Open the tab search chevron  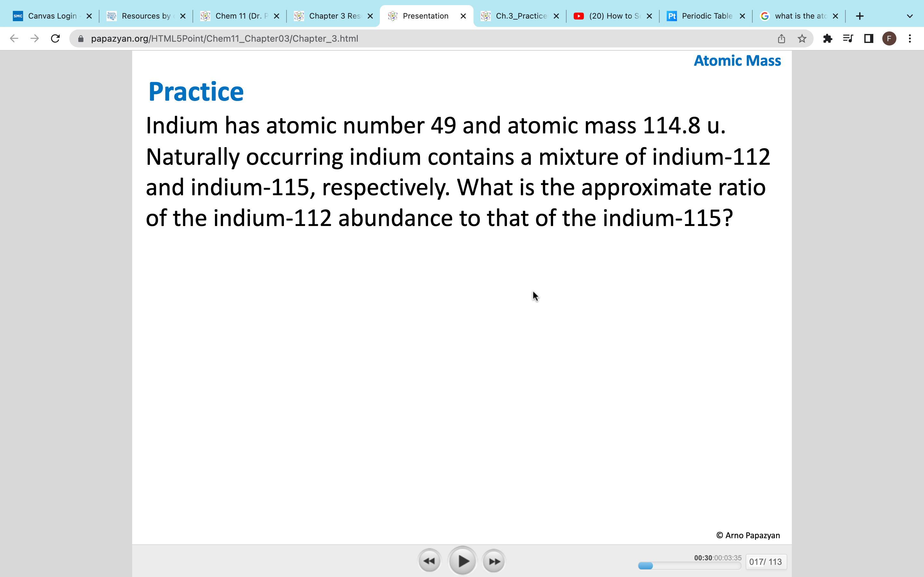909,16
